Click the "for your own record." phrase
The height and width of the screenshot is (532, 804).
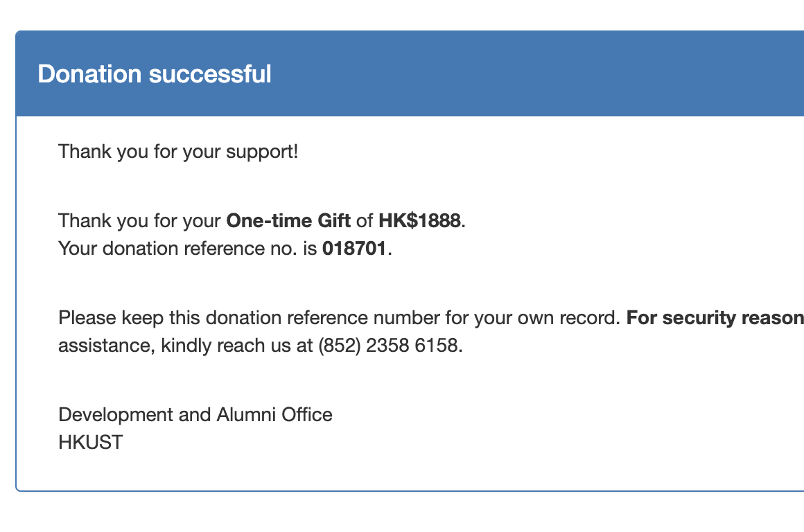click(533, 318)
